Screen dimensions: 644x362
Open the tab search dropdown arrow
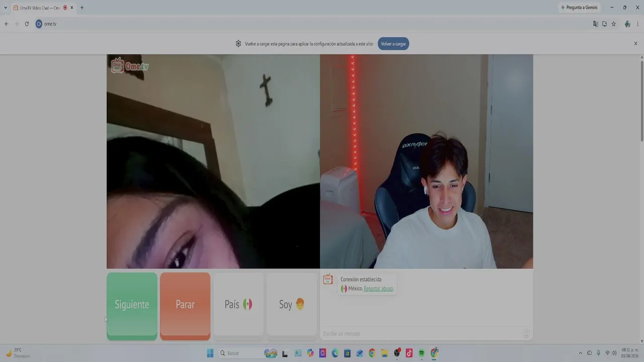(6, 8)
